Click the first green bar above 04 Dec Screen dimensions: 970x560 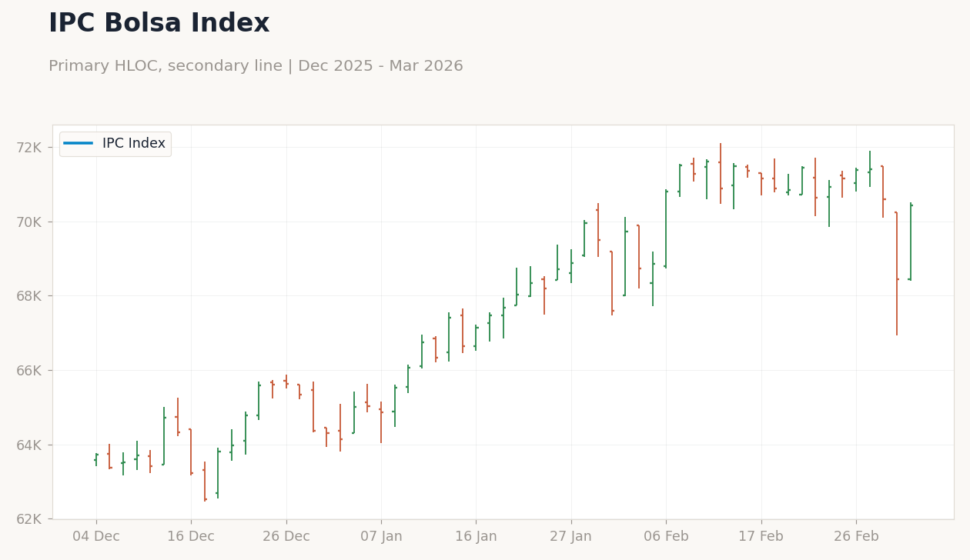coord(96,459)
